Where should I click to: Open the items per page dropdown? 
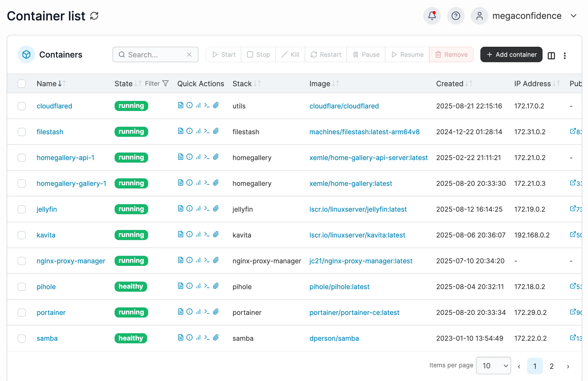coord(493,366)
